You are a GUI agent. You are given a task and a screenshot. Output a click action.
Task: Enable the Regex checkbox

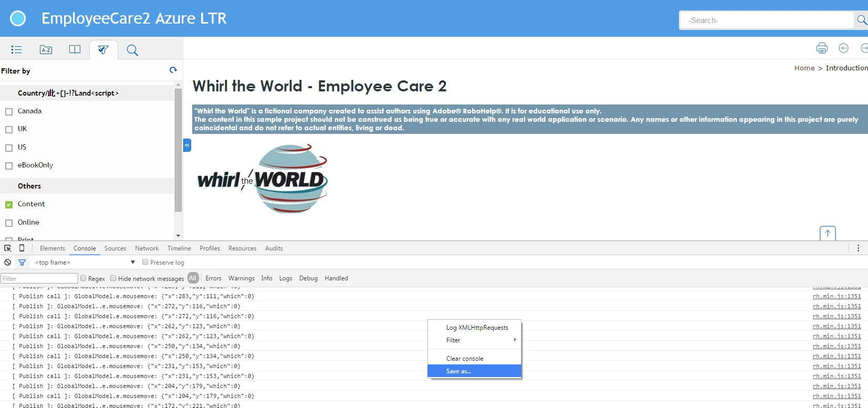click(83, 278)
